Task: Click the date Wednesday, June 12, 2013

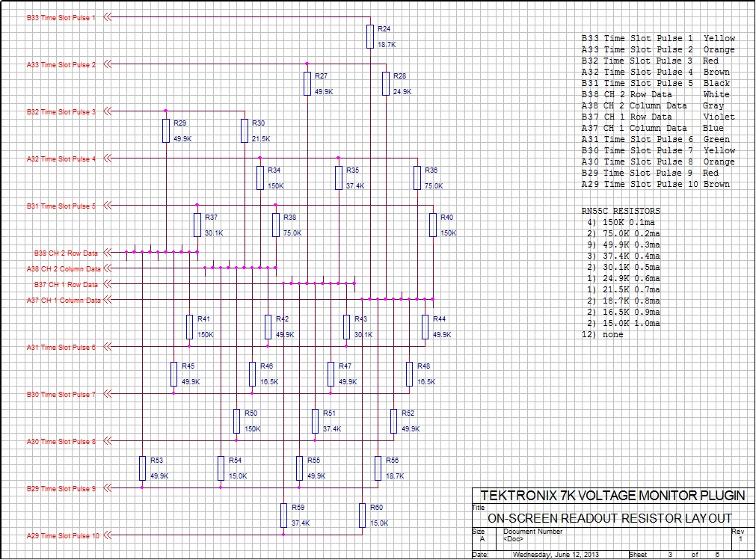Action: 556,555
